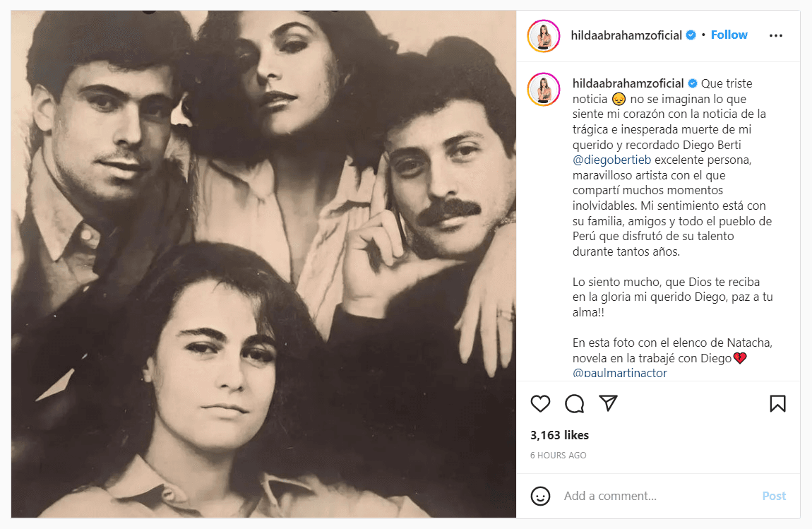Open the comments with the speech bubble icon
Viewport: 812px width, 529px height.
574,403
